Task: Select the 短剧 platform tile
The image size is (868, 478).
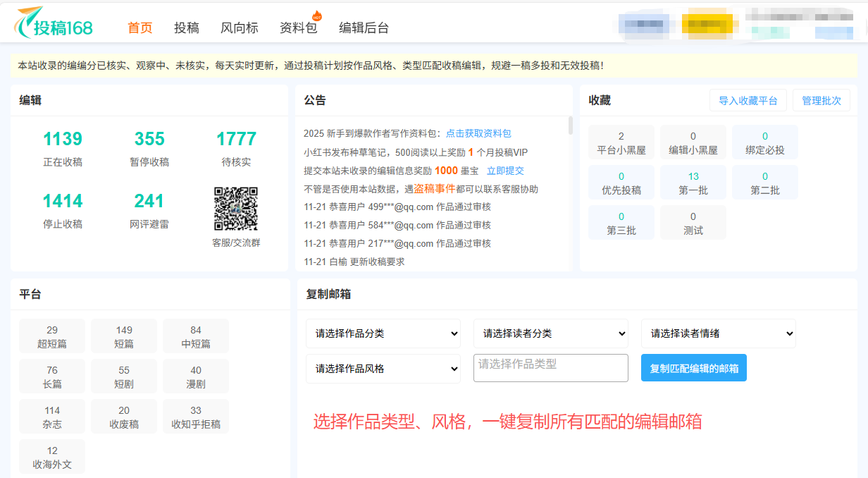Action: coord(124,377)
